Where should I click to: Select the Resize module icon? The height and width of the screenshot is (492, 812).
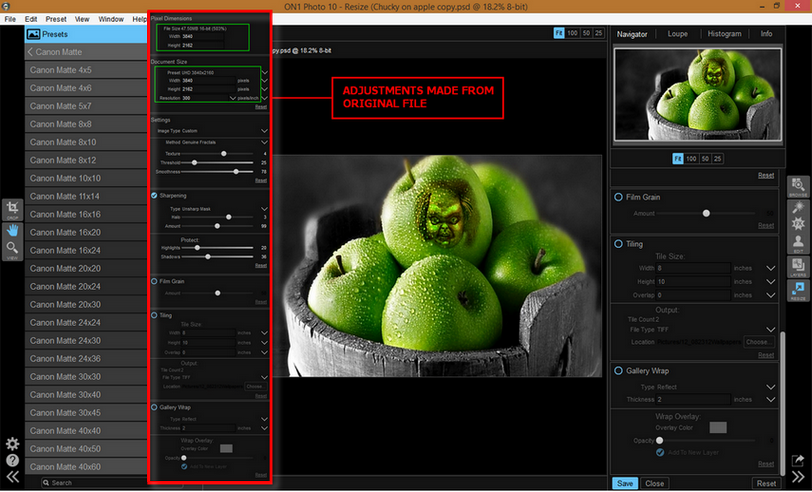tap(798, 291)
